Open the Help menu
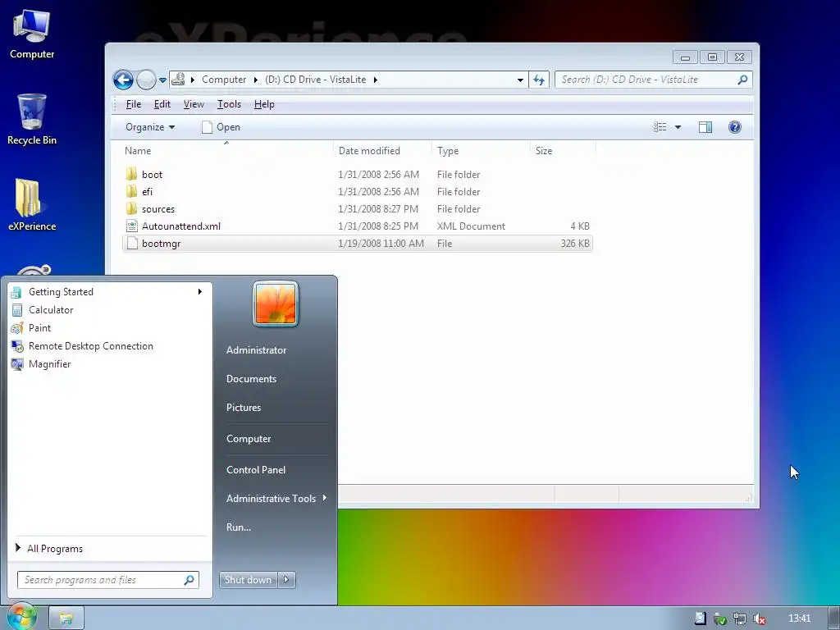840x630 pixels. (x=264, y=104)
